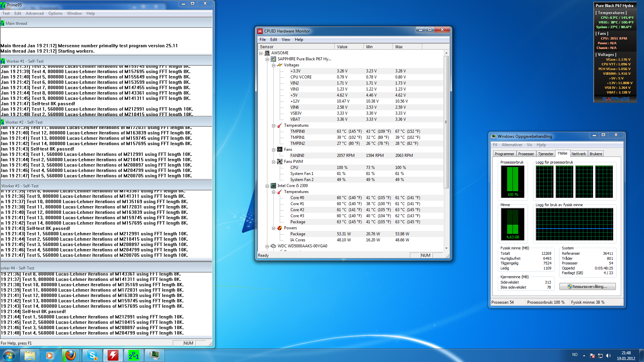Image resolution: width=644 pixels, height=362 pixels.
Task: Click the fan icon beside Fans PWM
Action: [x=280, y=162]
